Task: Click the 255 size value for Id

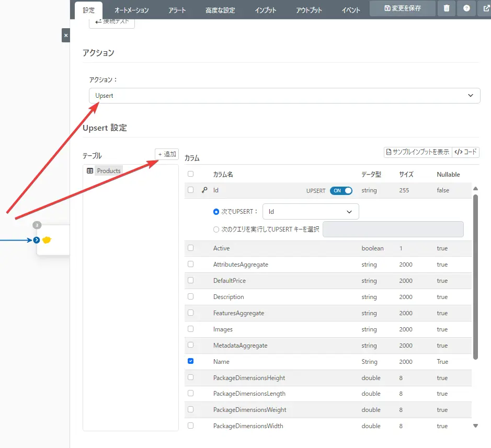Action: pyautogui.click(x=404, y=190)
